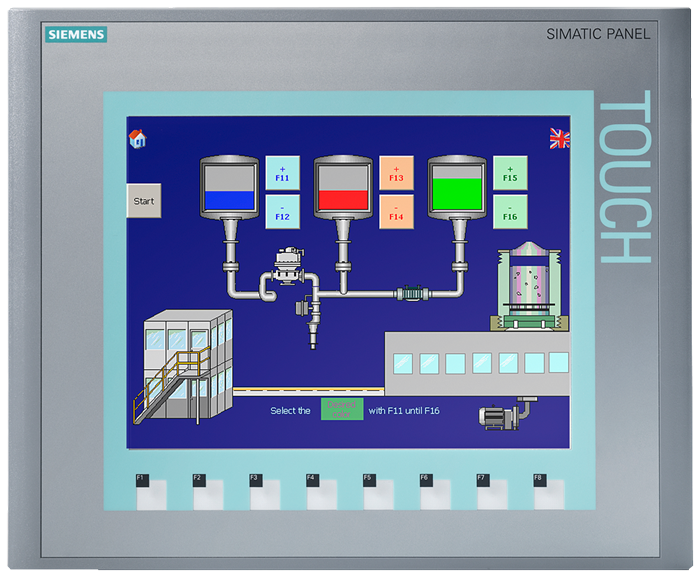Decrease blue paint with - F12
Viewport: 700px width, 577px height.
coord(282,211)
